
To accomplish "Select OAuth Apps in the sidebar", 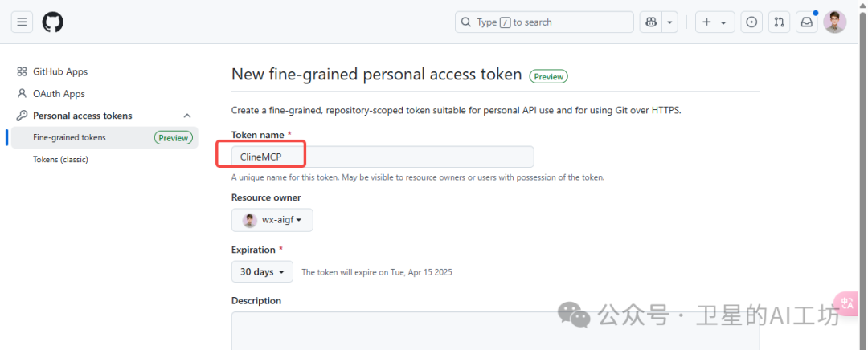I will 59,93.
